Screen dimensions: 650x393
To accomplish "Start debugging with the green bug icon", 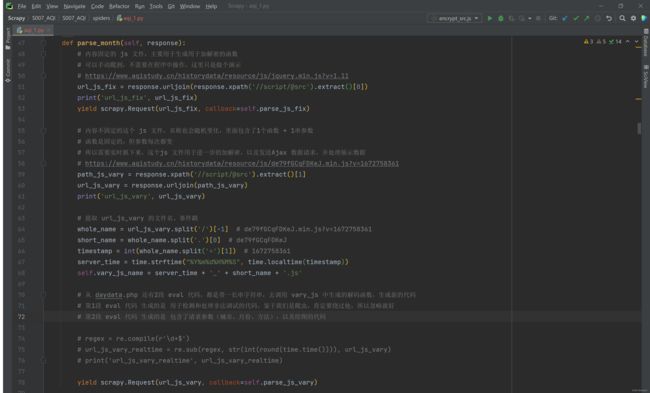I will tap(501, 18).
